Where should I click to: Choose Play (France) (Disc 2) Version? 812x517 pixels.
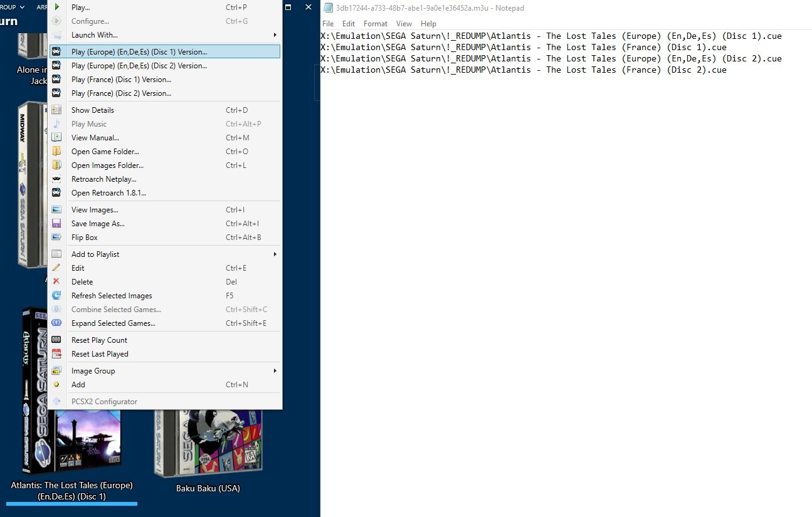[x=164, y=93]
